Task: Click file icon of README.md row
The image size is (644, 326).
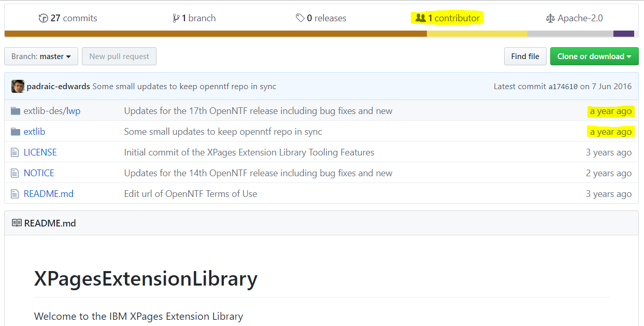Action: [15, 194]
